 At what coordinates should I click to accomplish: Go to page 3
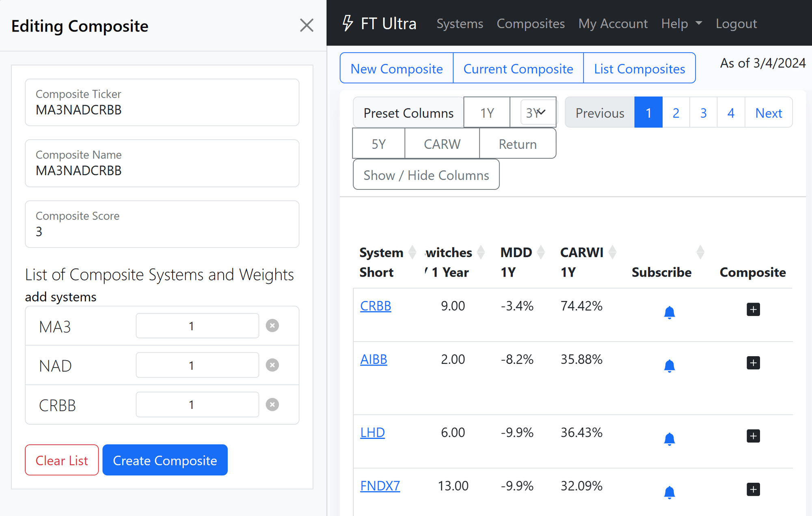click(x=703, y=112)
